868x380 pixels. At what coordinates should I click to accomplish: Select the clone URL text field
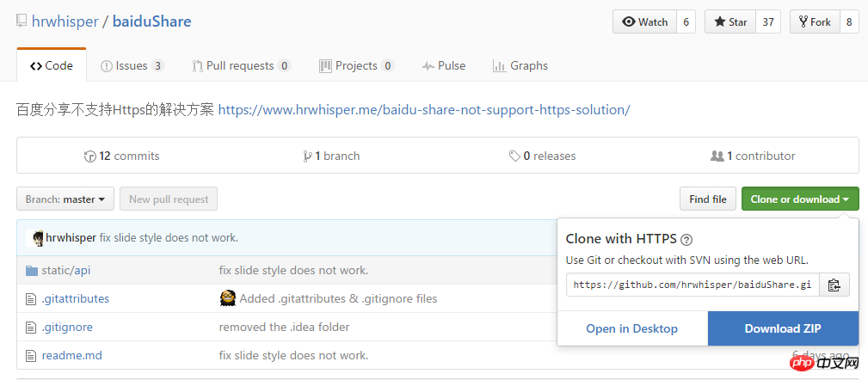(x=692, y=285)
